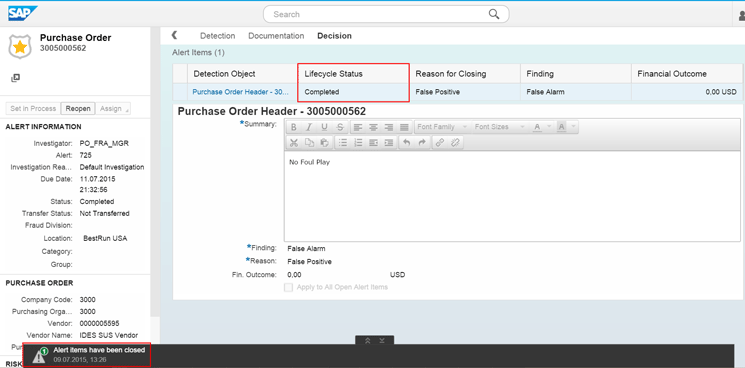Switch to the Documentation tab
This screenshot has height=368, width=745.
(x=276, y=36)
